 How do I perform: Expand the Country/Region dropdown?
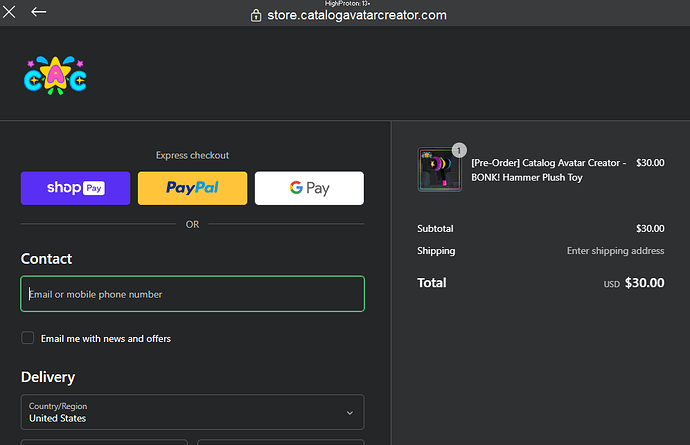[192, 412]
